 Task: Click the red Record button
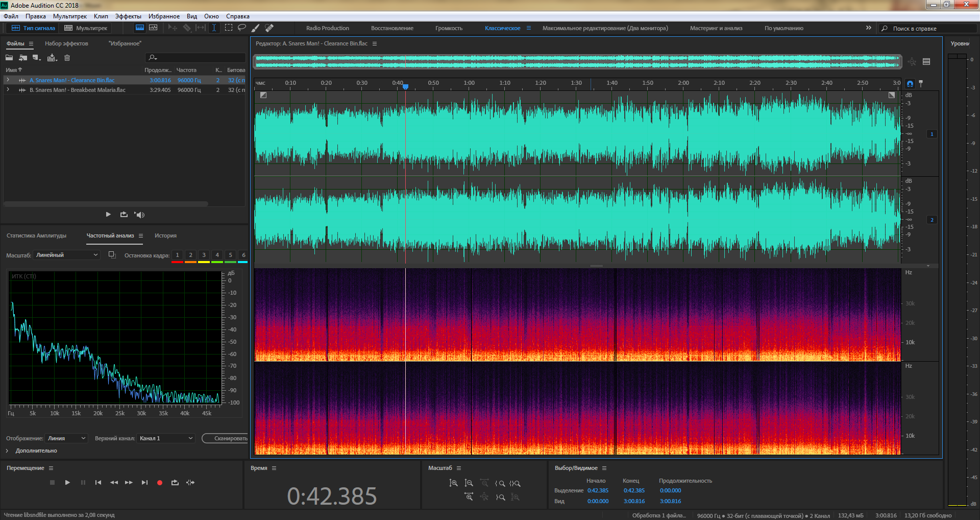[160, 483]
